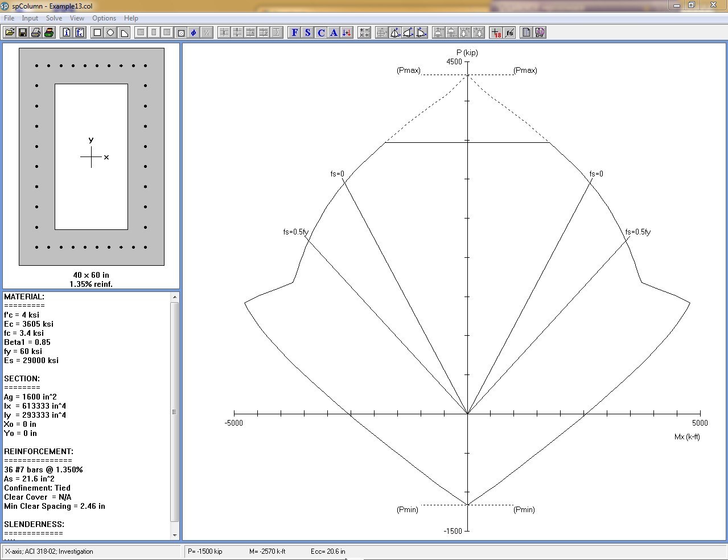Click the '1.35% reinf.' label
Viewport: 728px width, 560px height.
91,284
